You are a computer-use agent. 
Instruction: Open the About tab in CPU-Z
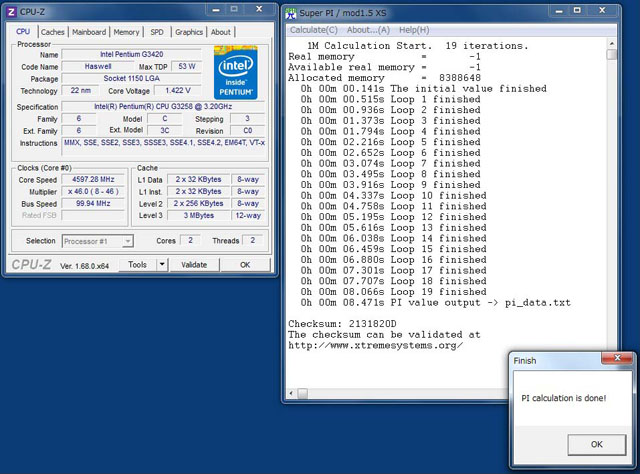click(x=220, y=32)
